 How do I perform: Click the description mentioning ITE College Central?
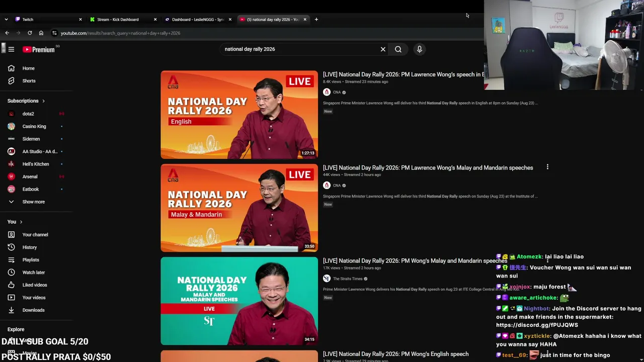(421, 290)
